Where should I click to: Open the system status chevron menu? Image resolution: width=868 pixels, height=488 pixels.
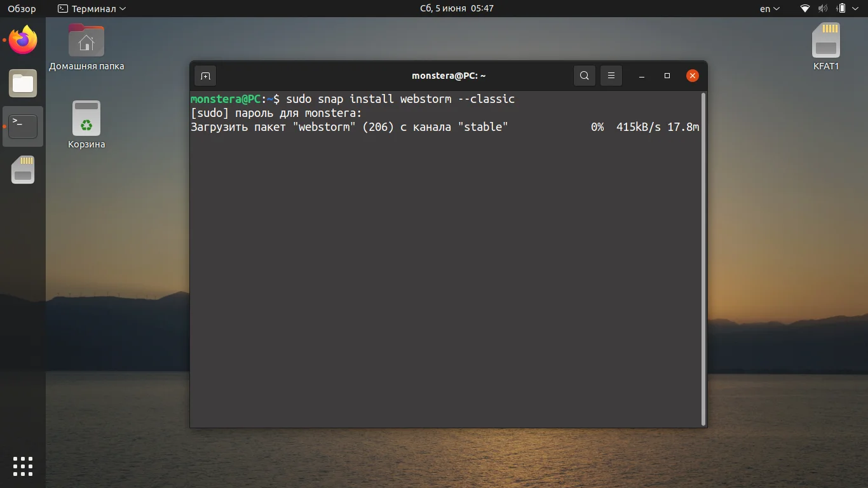[854, 8]
